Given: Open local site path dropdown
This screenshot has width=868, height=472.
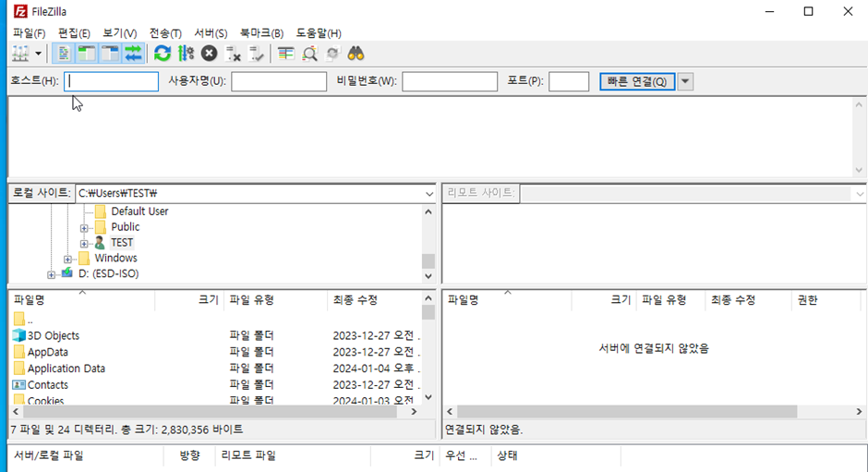Looking at the screenshot, I should pyautogui.click(x=429, y=193).
